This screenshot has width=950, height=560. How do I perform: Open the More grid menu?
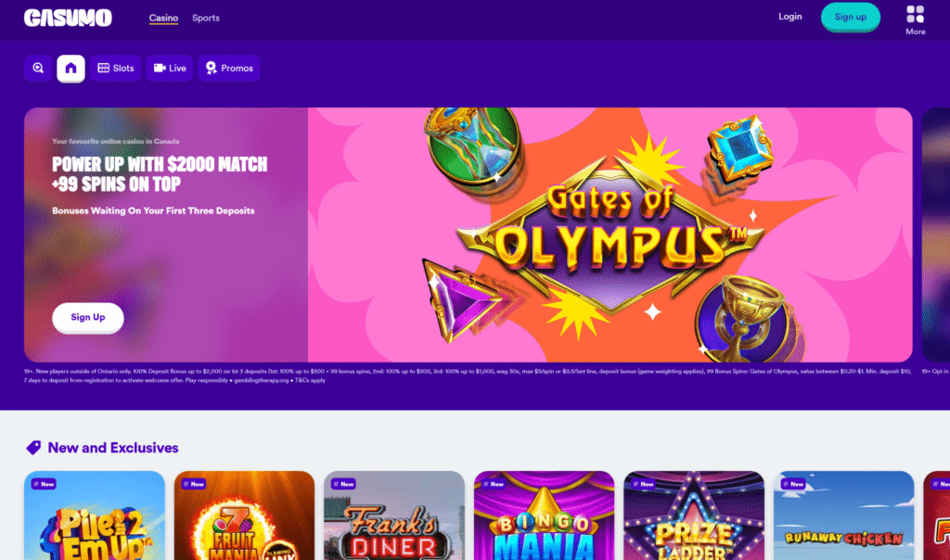[x=915, y=20]
